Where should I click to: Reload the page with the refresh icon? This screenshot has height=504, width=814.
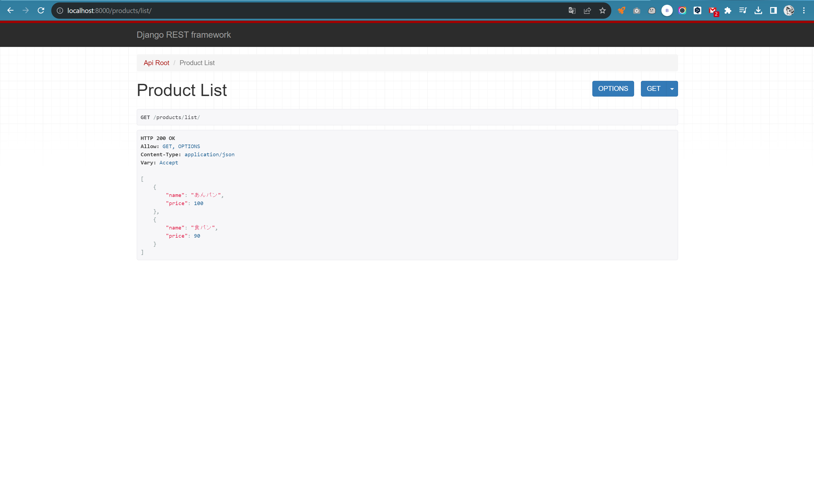click(x=41, y=10)
